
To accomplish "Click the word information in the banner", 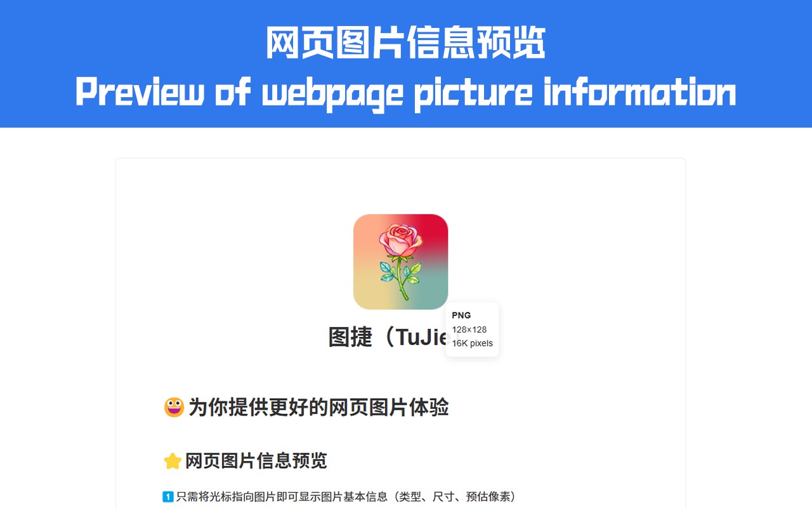I will (640, 93).
